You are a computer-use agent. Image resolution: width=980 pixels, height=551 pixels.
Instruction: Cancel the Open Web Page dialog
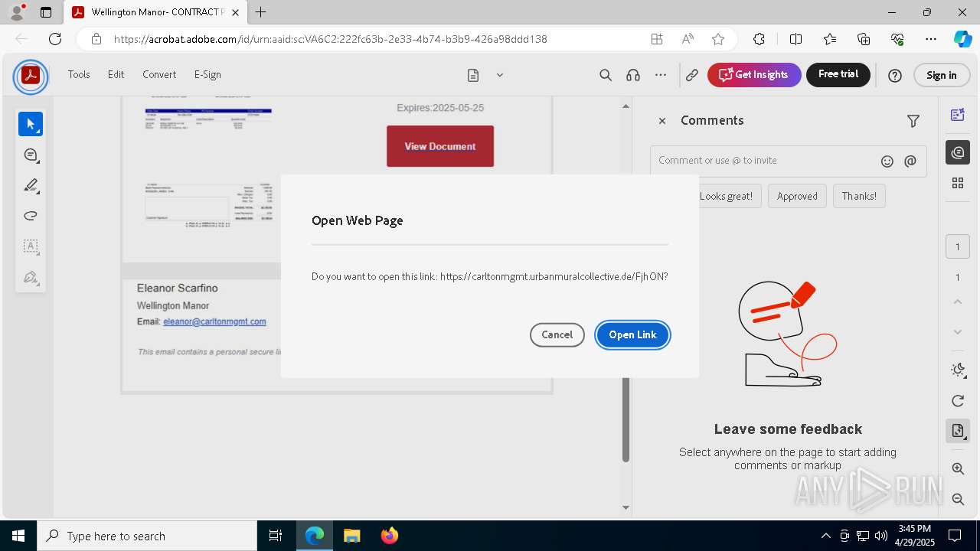pyautogui.click(x=557, y=334)
